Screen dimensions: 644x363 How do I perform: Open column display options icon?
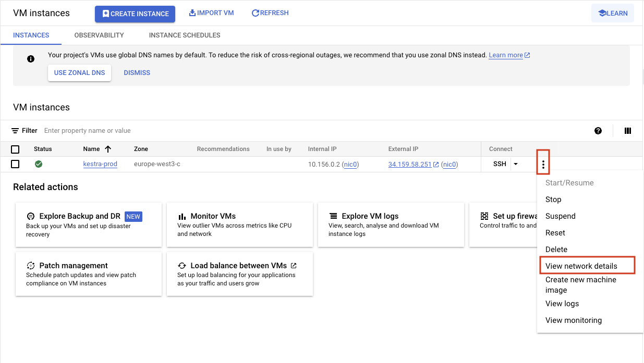(x=628, y=131)
